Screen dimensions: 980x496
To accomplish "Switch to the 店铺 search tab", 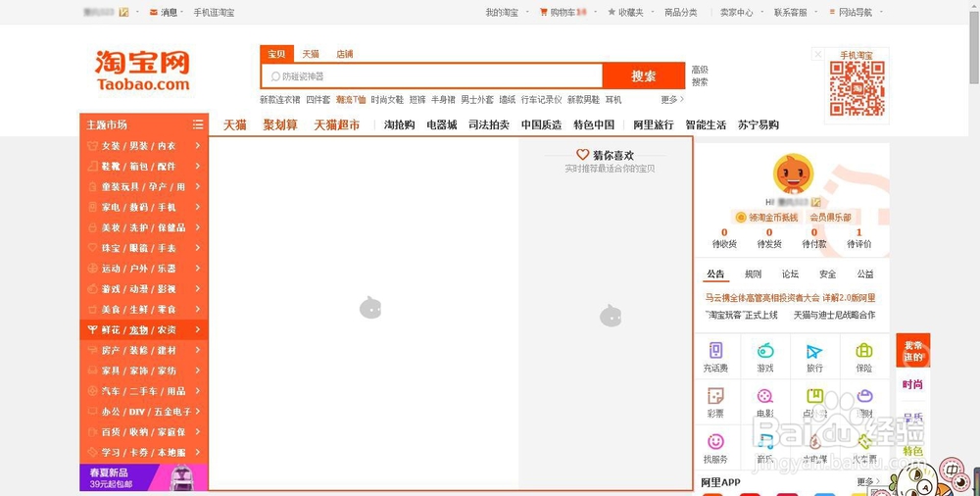I will [345, 54].
